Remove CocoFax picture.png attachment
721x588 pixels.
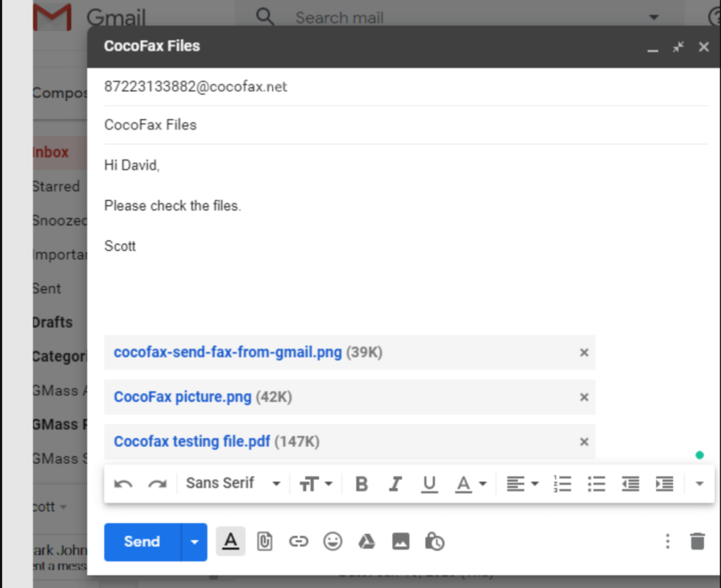point(584,397)
